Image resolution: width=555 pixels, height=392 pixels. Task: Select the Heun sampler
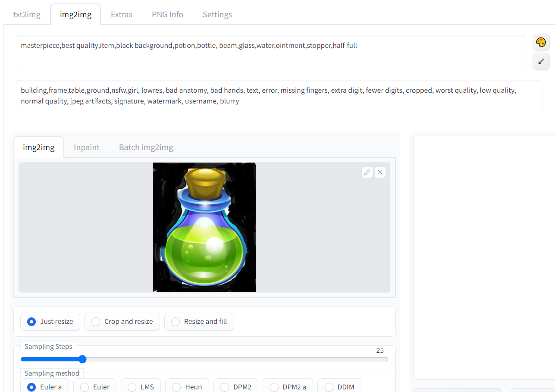(x=187, y=387)
